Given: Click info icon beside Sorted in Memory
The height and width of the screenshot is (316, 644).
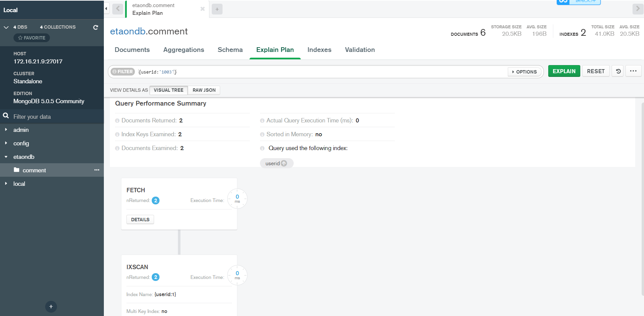Looking at the screenshot, I should (x=262, y=135).
